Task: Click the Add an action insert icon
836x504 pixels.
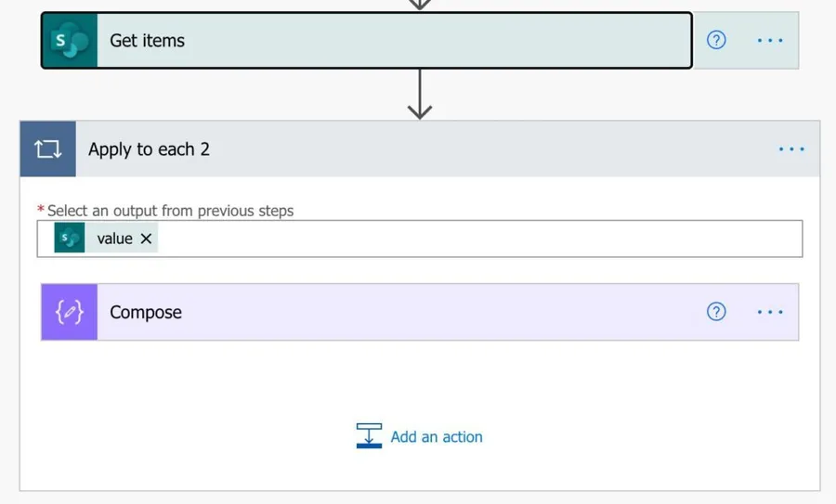Action: tap(369, 436)
